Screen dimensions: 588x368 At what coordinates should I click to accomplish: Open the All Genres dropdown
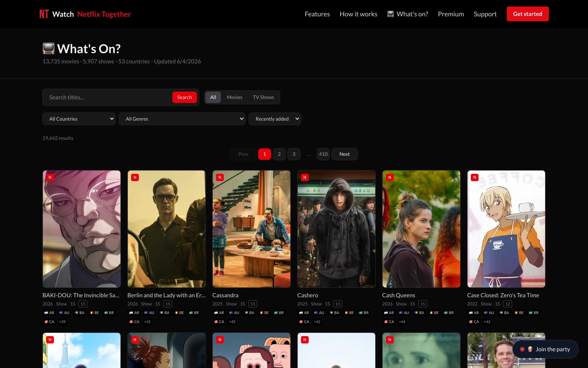[182, 119]
